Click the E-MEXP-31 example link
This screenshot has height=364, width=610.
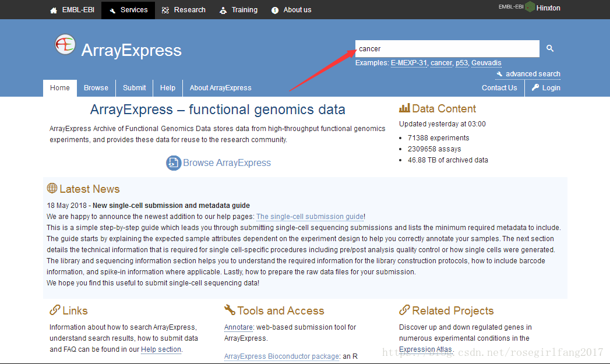coord(409,63)
